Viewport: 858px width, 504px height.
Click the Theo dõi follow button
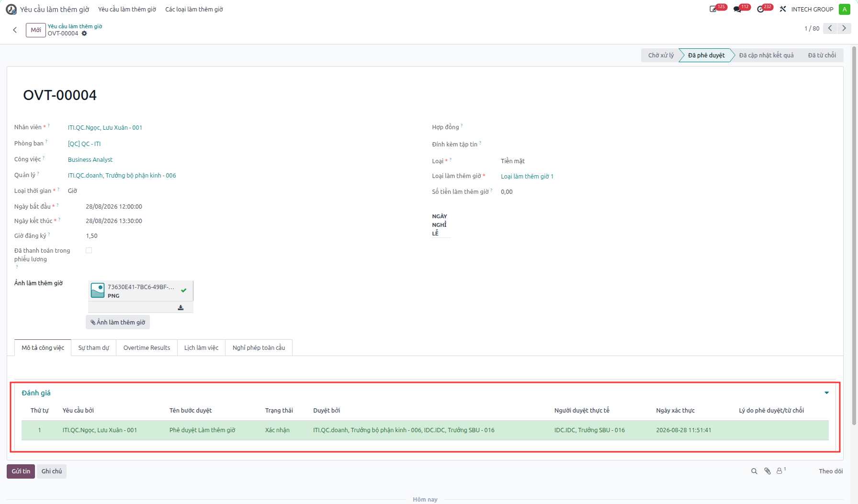830,471
